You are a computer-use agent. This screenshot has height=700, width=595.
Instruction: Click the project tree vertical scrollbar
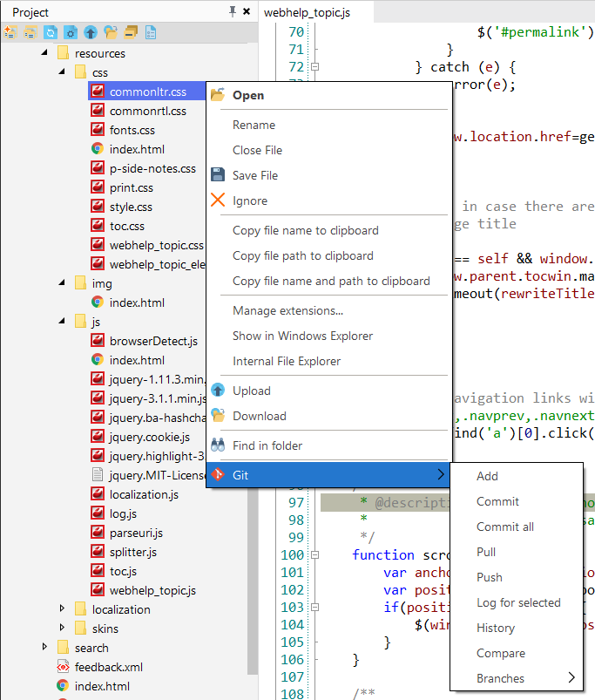(x=253, y=581)
